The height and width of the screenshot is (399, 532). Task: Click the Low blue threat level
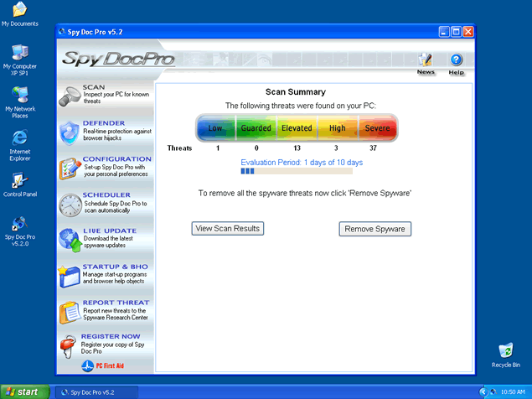(215, 128)
